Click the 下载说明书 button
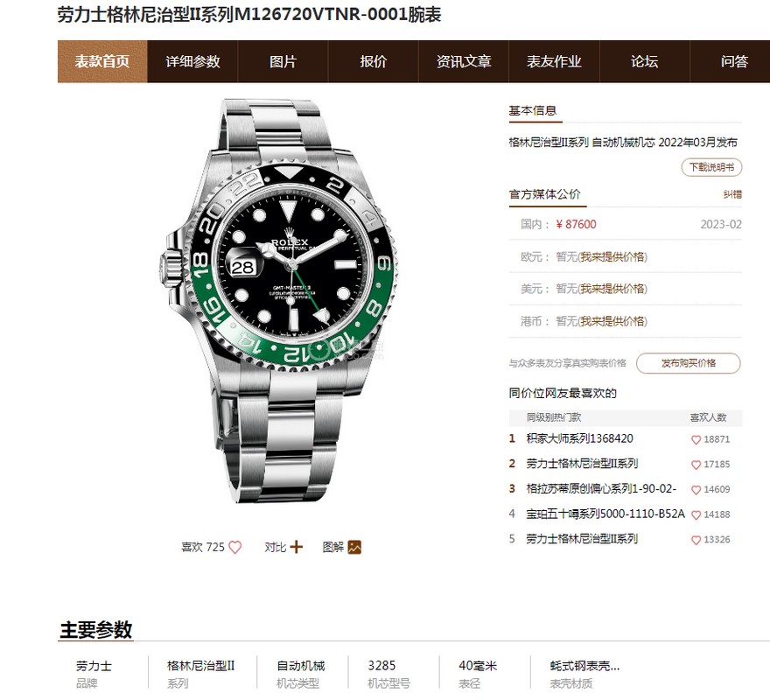The width and height of the screenshot is (770, 700). pyautogui.click(x=711, y=167)
